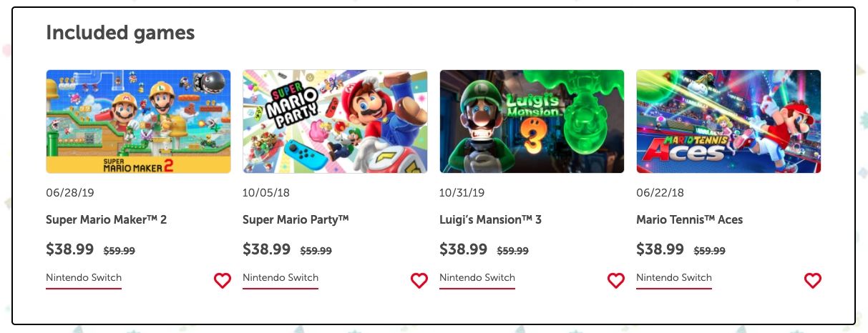Open the Mario Tennis Aces title link

(689, 219)
